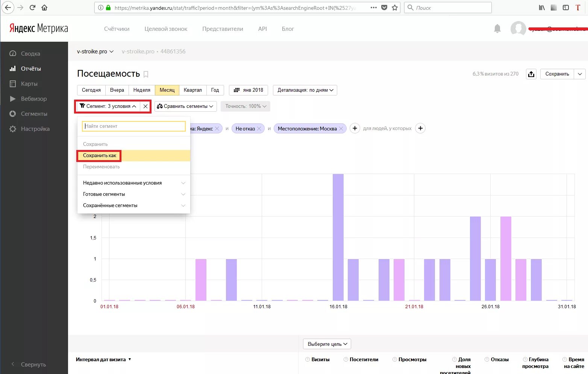Click the tallest bar at 16.01.18
This screenshot has height=374, width=588.
click(338, 237)
